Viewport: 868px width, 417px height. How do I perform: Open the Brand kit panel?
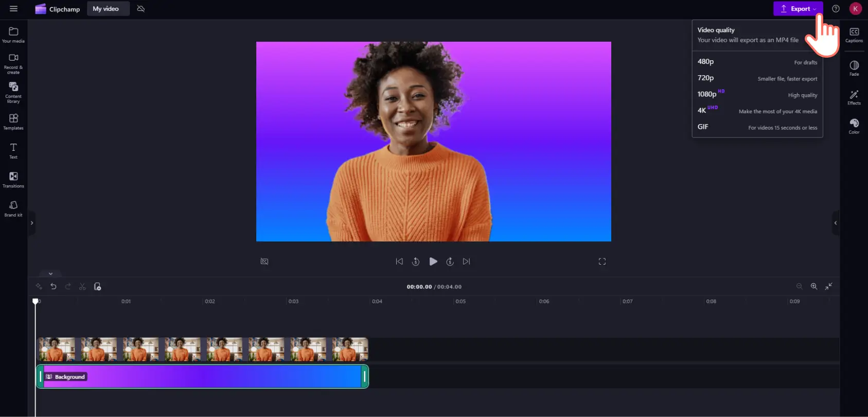13,208
